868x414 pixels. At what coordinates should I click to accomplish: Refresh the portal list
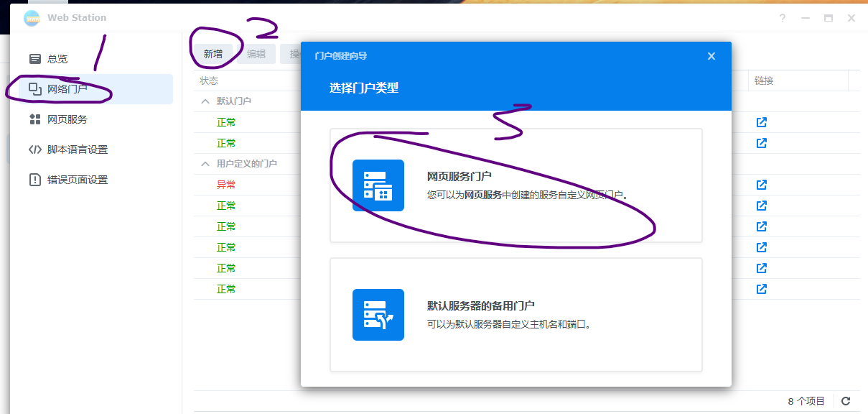click(x=846, y=401)
